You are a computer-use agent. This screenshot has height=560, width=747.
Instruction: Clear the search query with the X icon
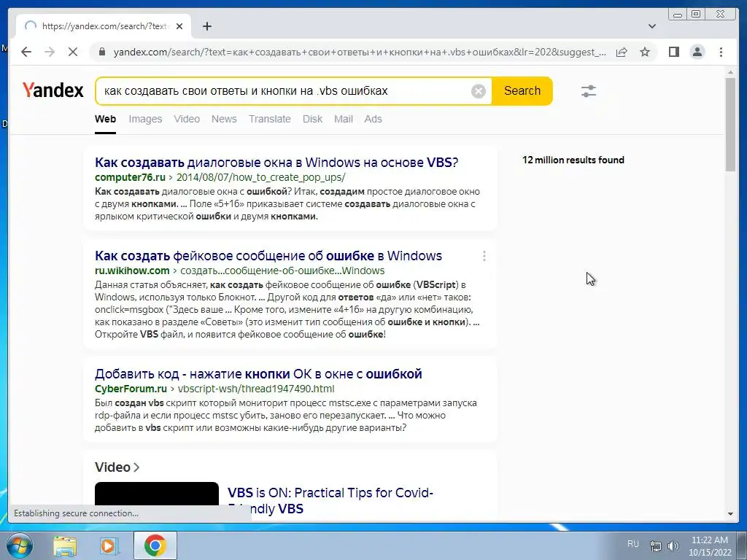(x=479, y=91)
